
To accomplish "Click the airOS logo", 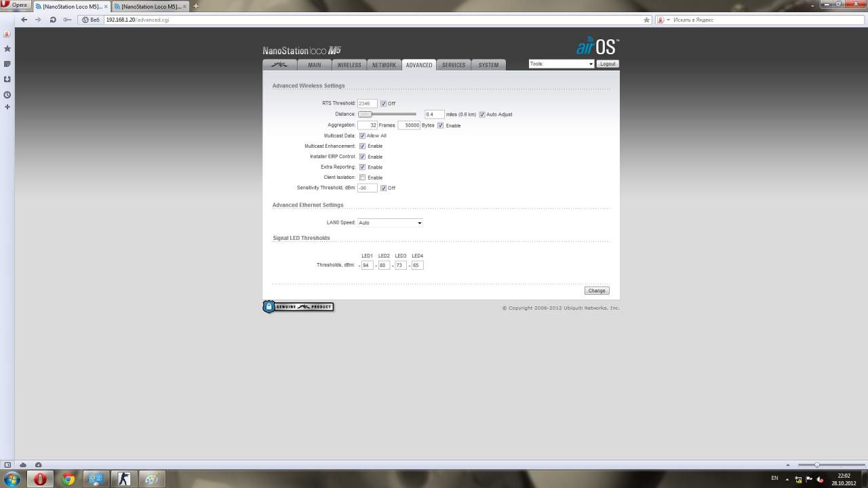I will 597,46.
